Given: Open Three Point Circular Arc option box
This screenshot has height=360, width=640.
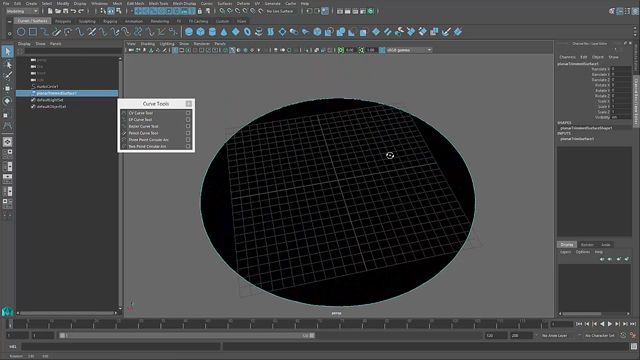Looking at the screenshot, I should click(x=188, y=140).
